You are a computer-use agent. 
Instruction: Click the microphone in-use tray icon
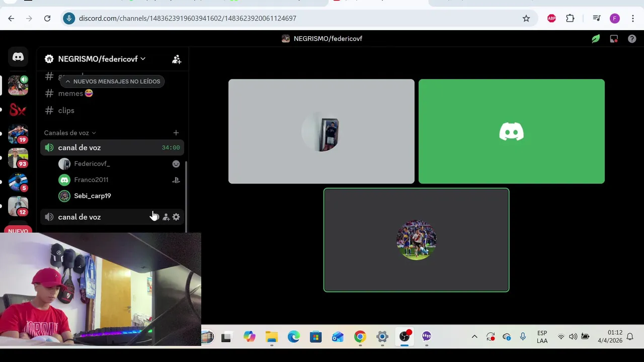pyautogui.click(x=523, y=337)
